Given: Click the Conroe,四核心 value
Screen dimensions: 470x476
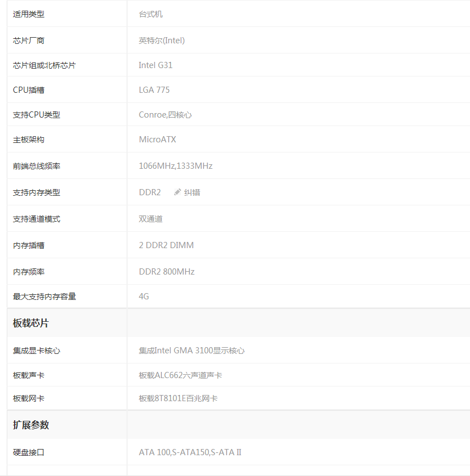Looking at the screenshot, I should [165, 115].
